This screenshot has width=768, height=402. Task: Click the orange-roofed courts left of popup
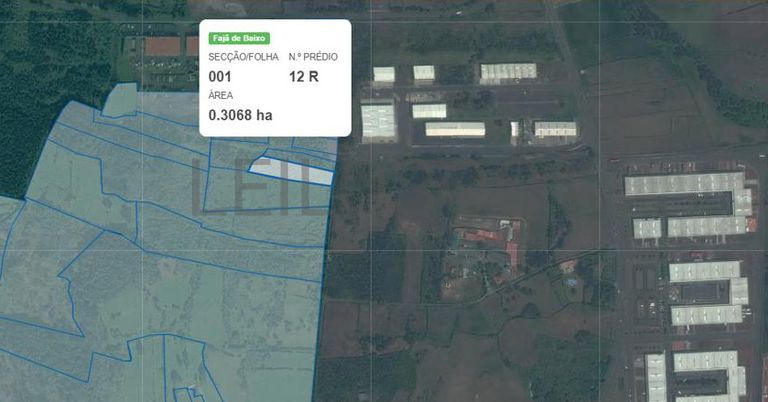coord(162,46)
